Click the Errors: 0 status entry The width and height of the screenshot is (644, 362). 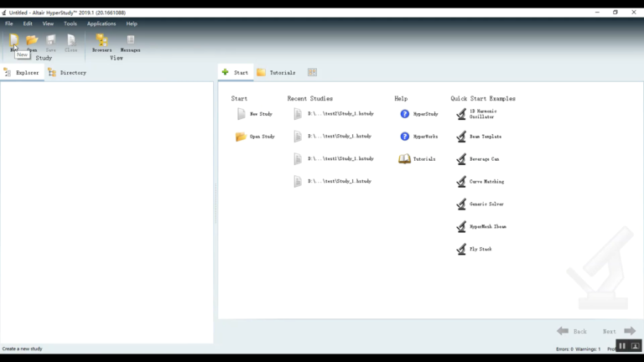tap(564, 349)
